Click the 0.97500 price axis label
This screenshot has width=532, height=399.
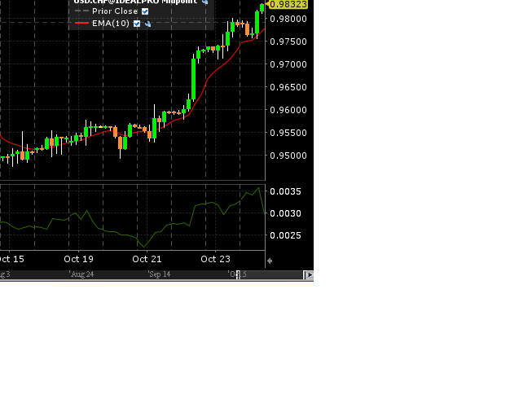click(288, 42)
